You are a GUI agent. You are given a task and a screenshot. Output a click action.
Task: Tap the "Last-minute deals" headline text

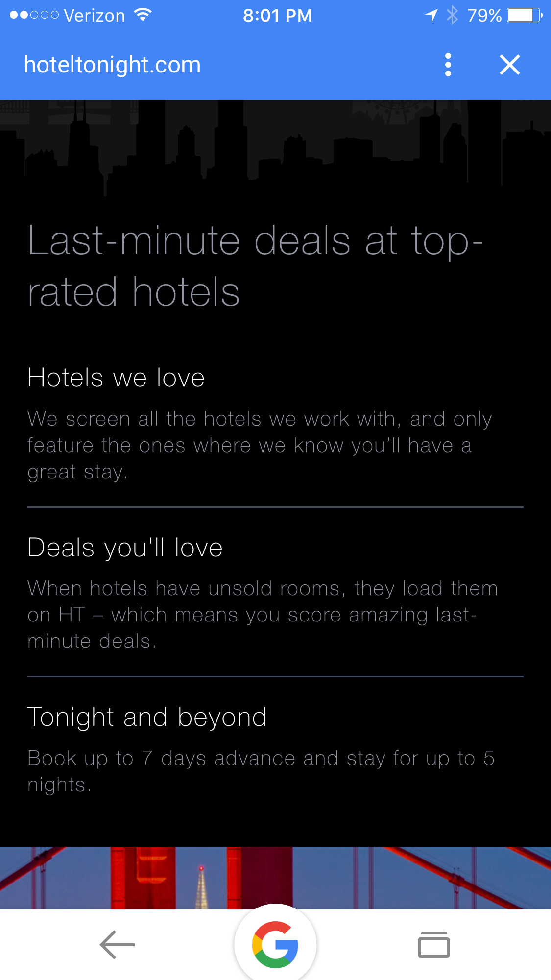[255, 266]
